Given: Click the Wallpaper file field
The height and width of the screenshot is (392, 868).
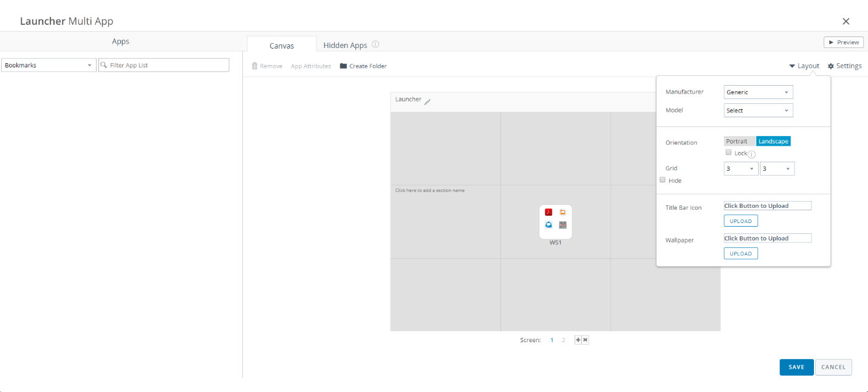Looking at the screenshot, I should (x=768, y=238).
